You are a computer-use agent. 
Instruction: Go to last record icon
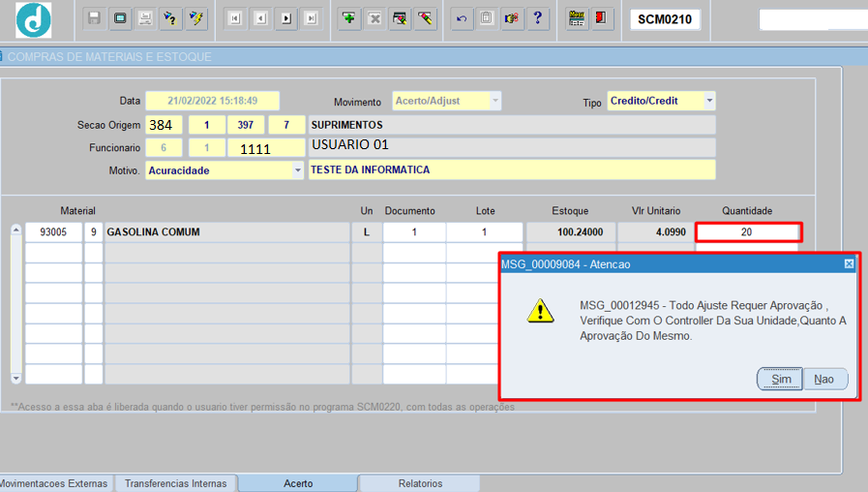312,18
